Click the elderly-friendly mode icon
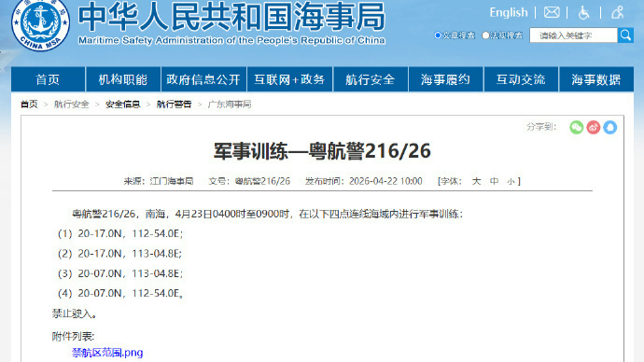This screenshot has width=644, height=362. tap(617, 13)
